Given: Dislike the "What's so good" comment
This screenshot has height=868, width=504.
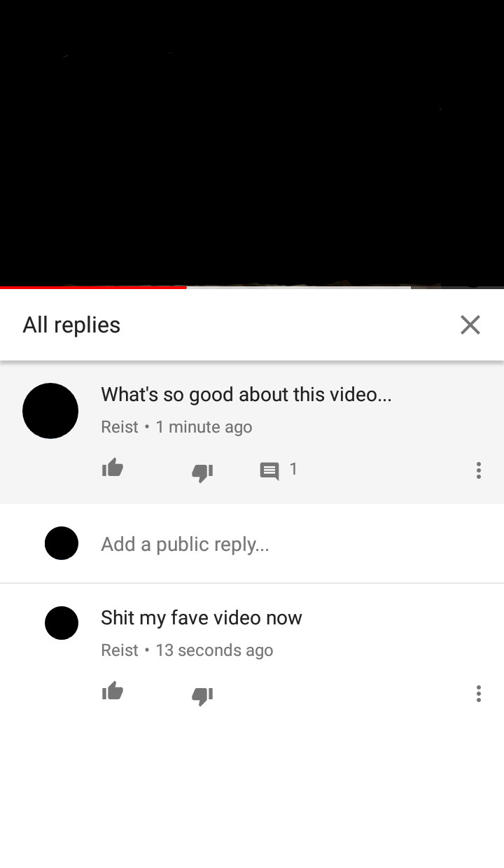Looking at the screenshot, I should pos(202,472).
